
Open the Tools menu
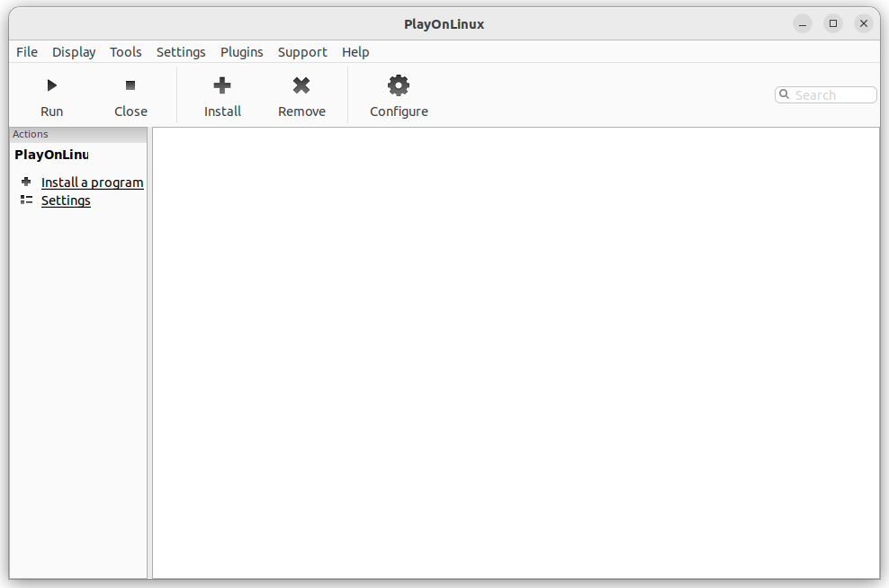click(x=125, y=52)
